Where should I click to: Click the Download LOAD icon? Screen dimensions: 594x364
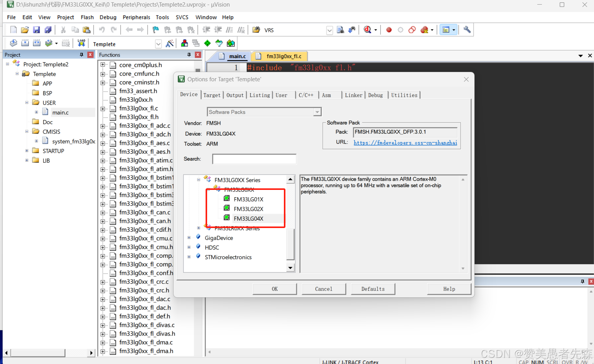point(81,43)
